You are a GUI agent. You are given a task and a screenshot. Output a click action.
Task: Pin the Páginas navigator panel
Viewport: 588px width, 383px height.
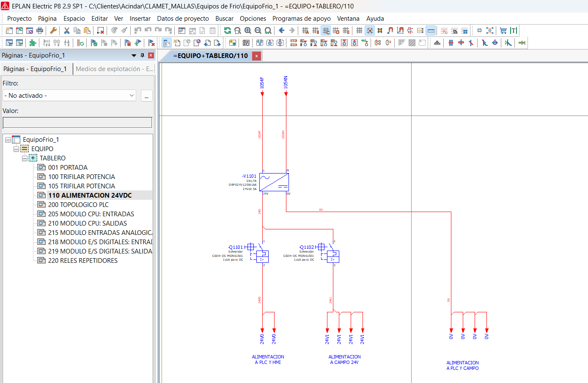click(x=142, y=55)
